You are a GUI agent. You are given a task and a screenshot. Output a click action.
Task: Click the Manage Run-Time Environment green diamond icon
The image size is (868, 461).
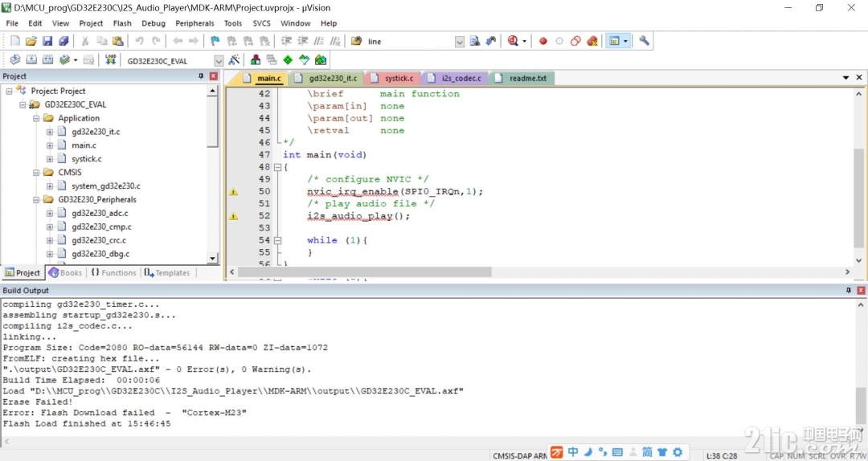287,59
